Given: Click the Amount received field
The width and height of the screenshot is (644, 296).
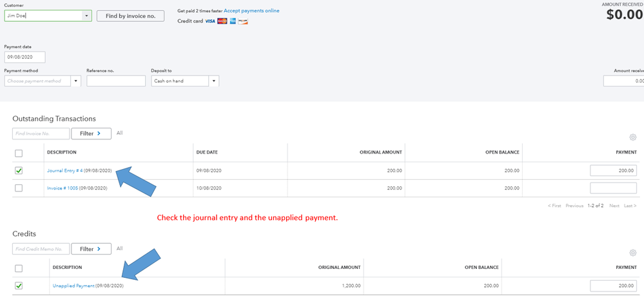Looking at the screenshot, I should click(x=623, y=81).
